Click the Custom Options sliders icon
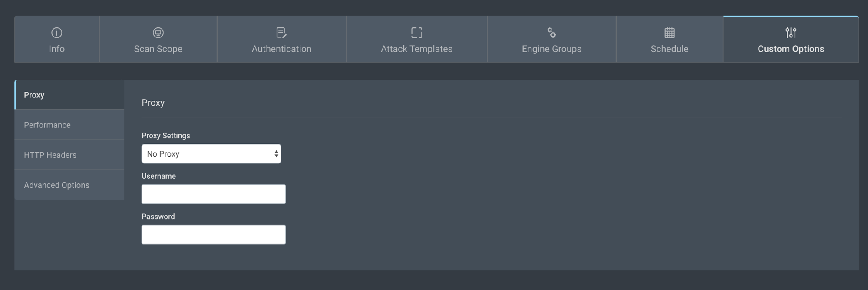868x290 pixels. [x=791, y=33]
